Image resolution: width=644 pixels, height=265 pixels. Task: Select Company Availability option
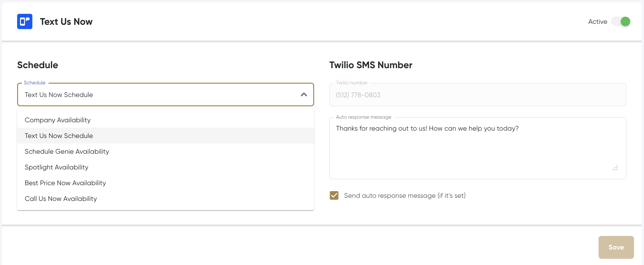(58, 120)
